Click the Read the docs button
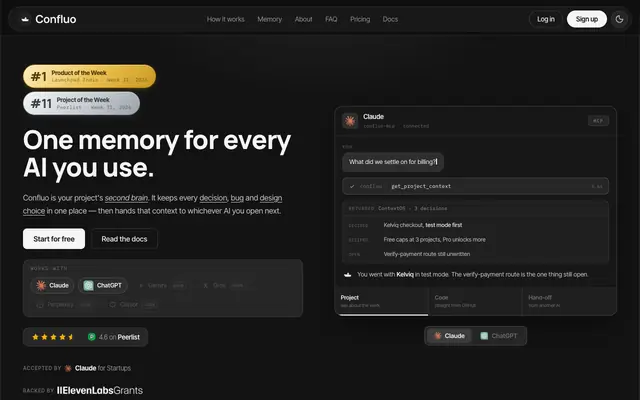Screen dimensions: 640x400 124,239
